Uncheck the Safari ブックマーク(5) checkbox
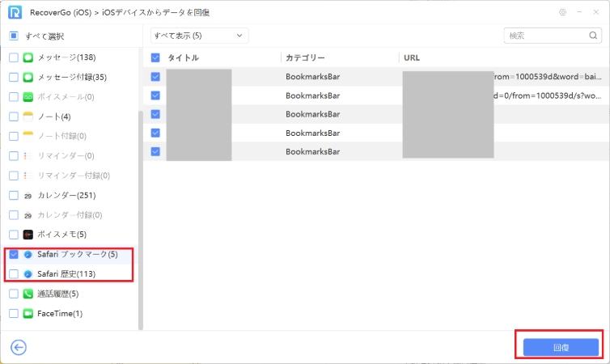 (14, 254)
